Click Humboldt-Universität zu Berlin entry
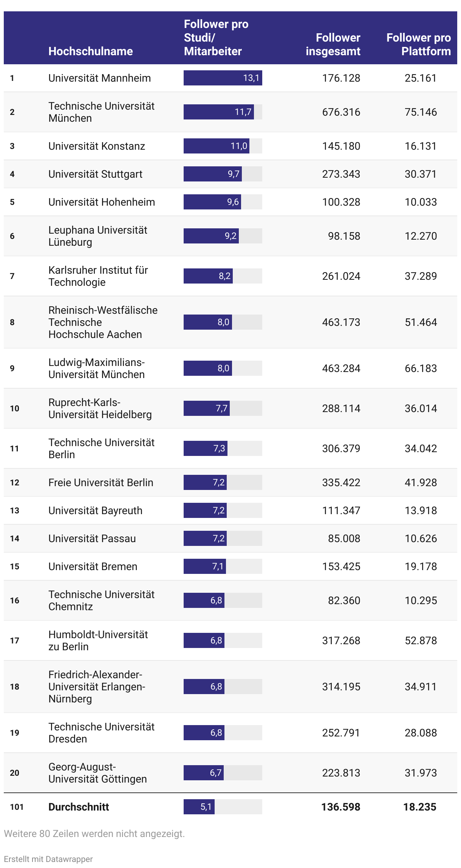Viewport: 461px width, 868px height. (x=98, y=640)
